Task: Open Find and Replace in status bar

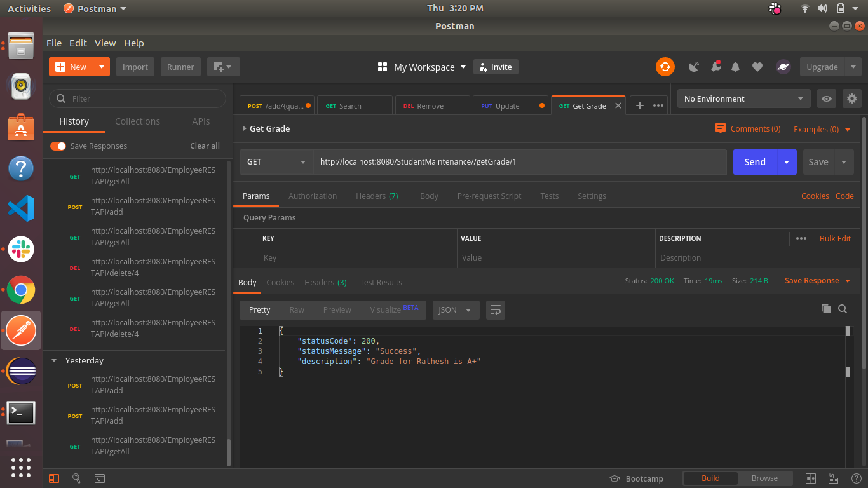Action: click(x=76, y=478)
